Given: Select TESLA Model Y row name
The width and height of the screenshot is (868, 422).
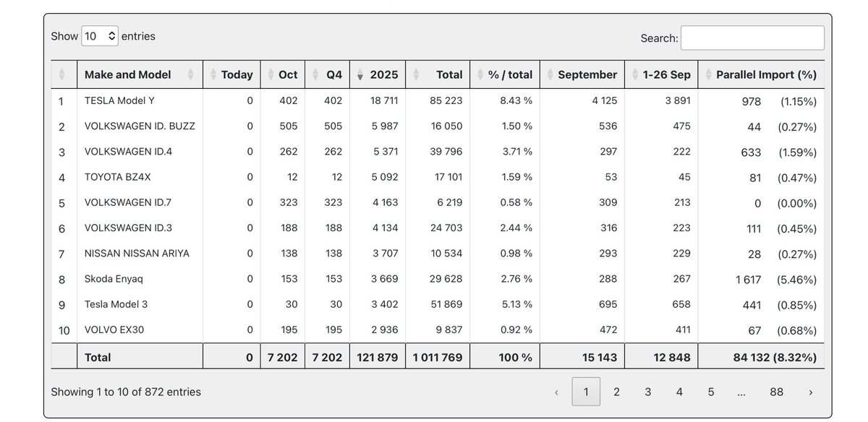Looking at the screenshot, I should point(119,101).
